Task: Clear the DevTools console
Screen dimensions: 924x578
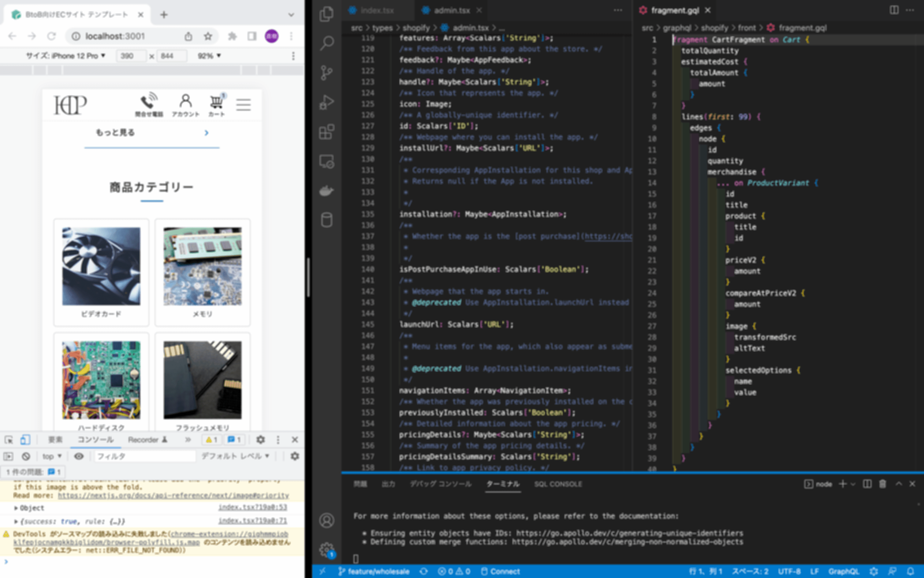Action: coord(26,456)
